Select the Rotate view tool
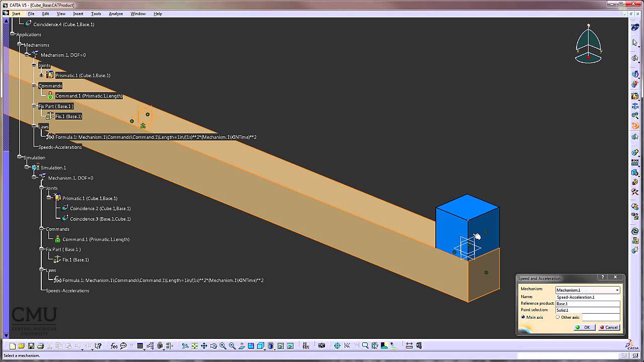The height and width of the screenshot is (362, 644). pyautogui.click(x=213, y=346)
